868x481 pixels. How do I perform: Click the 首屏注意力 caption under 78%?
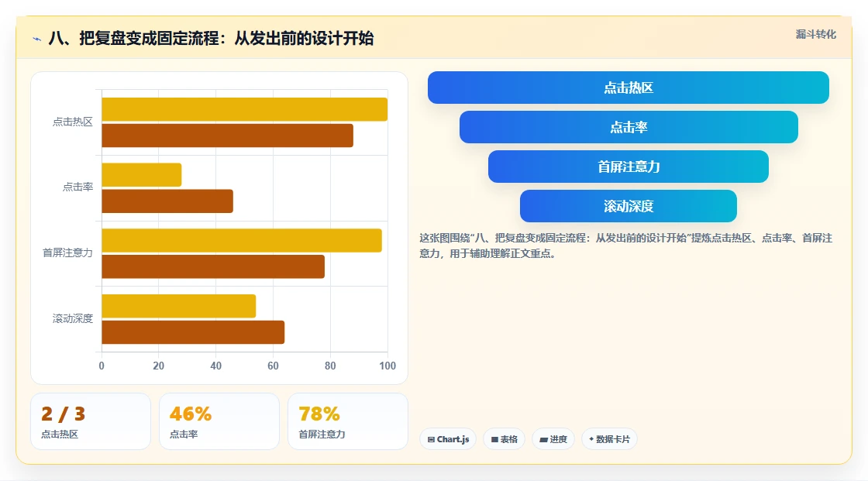(x=322, y=435)
